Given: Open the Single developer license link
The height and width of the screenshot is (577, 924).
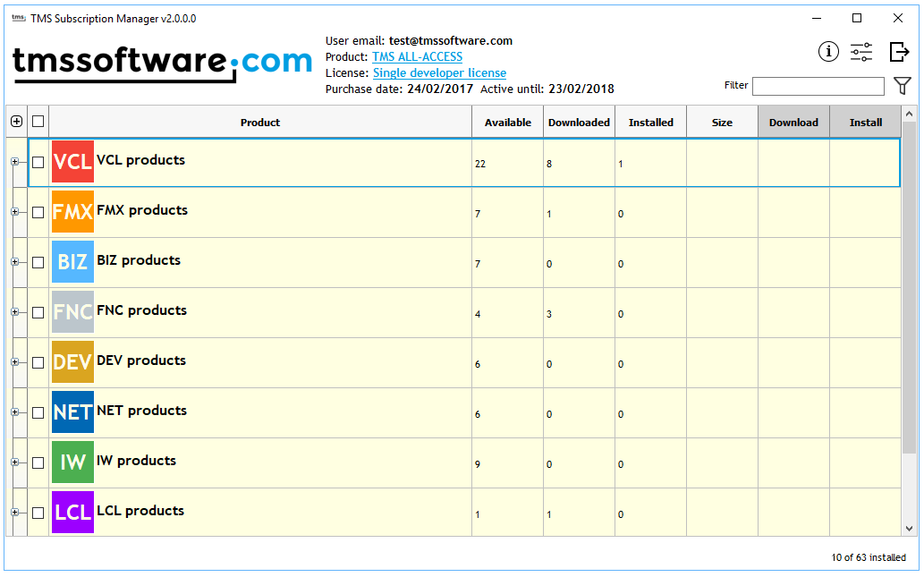Looking at the screenshot, I should [439, 73].
